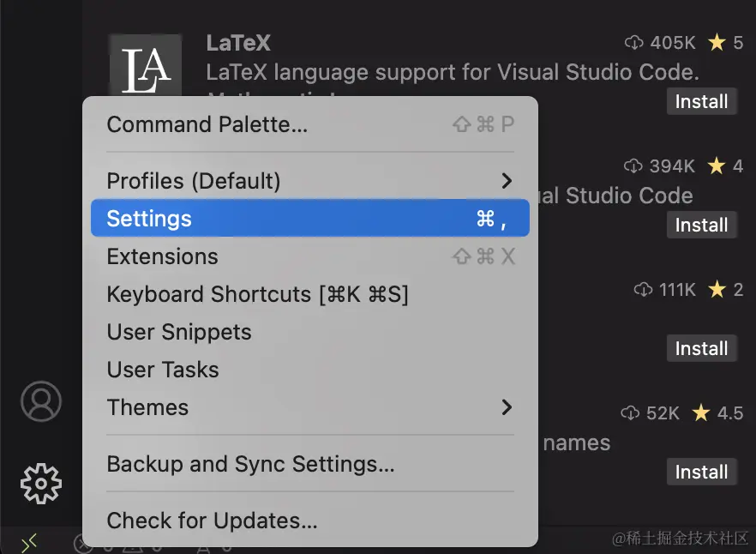Open the Accounts profile icon in sidebar
The height and width of the screenshot is (554, 756).
click(x=40, y=401)
